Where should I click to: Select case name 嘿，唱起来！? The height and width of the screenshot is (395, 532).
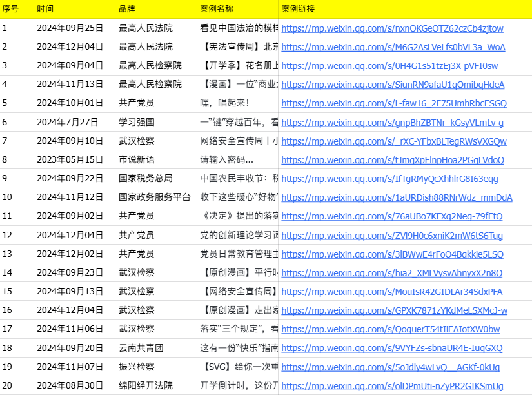click(x=237, y=103)
